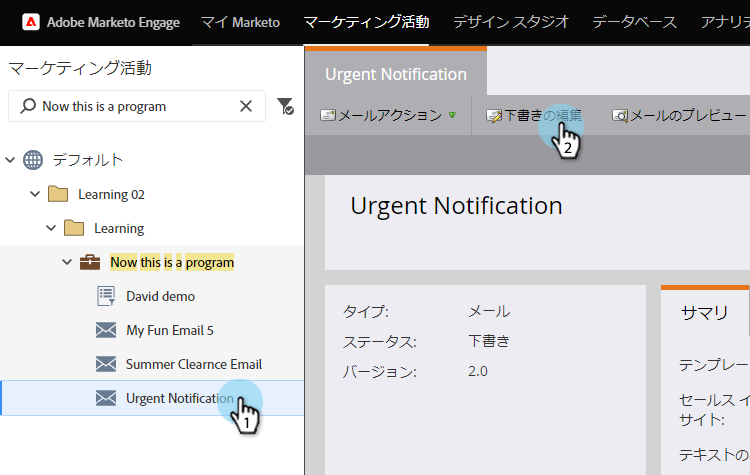Click the Summer Clearnce Email envelope icon

[x=106, y=364]
